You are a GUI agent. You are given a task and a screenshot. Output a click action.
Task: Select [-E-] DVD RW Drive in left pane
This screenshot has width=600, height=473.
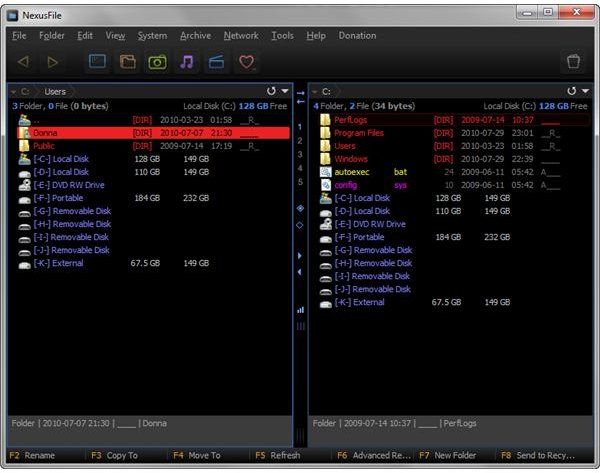click(x=153, y=185)
